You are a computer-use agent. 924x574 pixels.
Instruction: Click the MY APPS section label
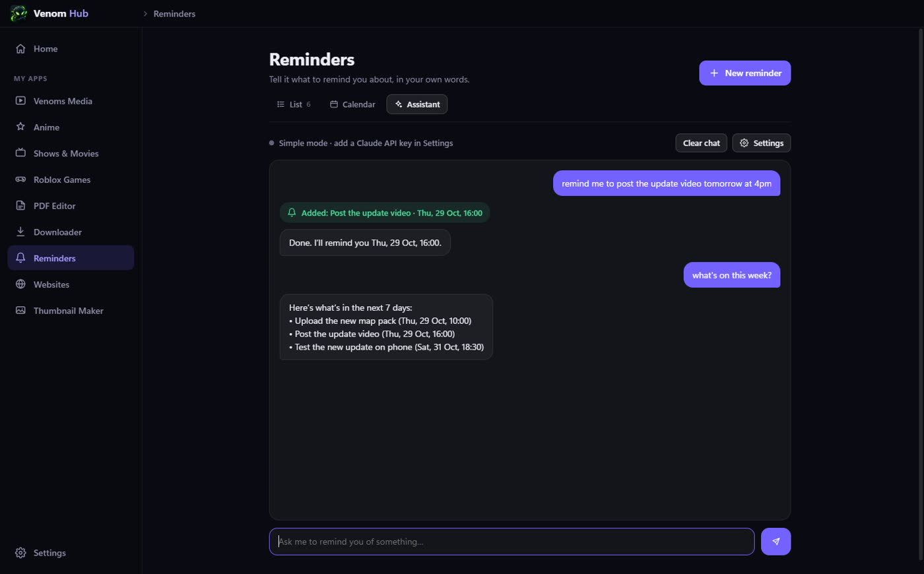[x=30, y=79]
